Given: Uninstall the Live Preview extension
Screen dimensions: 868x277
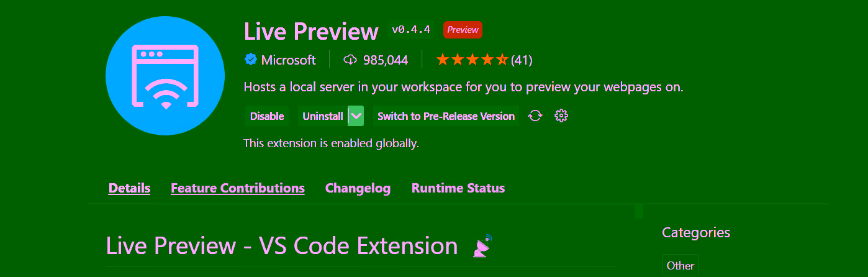Looking at the screenshot, I should click(x=323, y=116).
